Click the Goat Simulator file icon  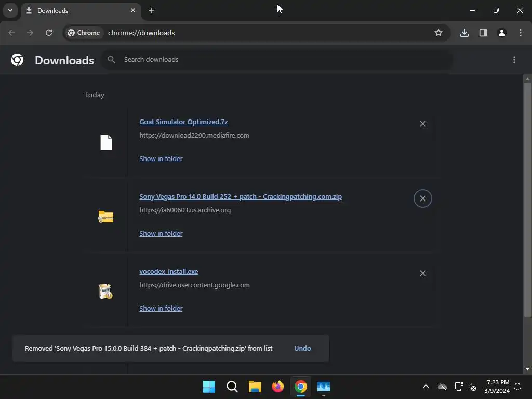tap(106, 142)
